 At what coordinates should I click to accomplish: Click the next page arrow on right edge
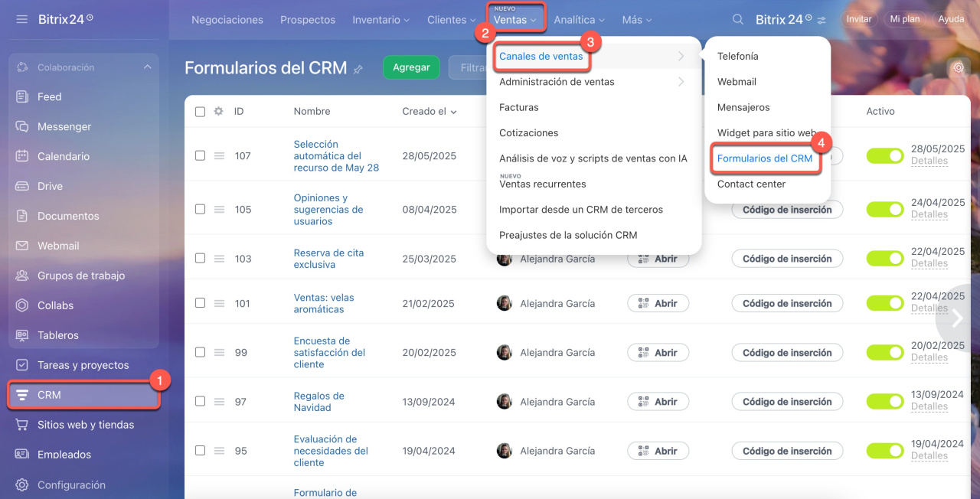click(x=958, y=318)
